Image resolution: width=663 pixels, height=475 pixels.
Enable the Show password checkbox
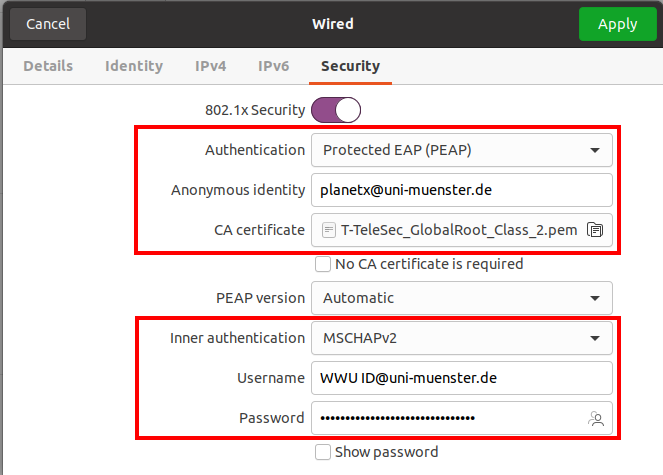323,452
